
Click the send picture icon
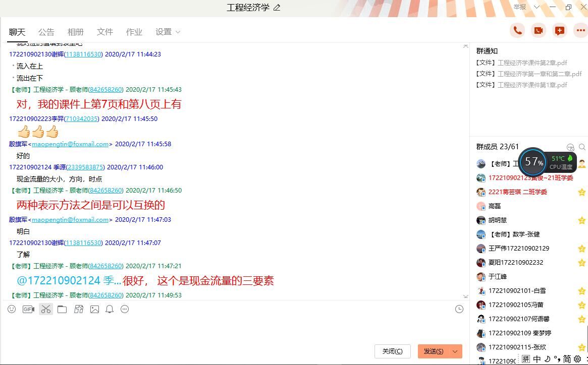(94, 309)
